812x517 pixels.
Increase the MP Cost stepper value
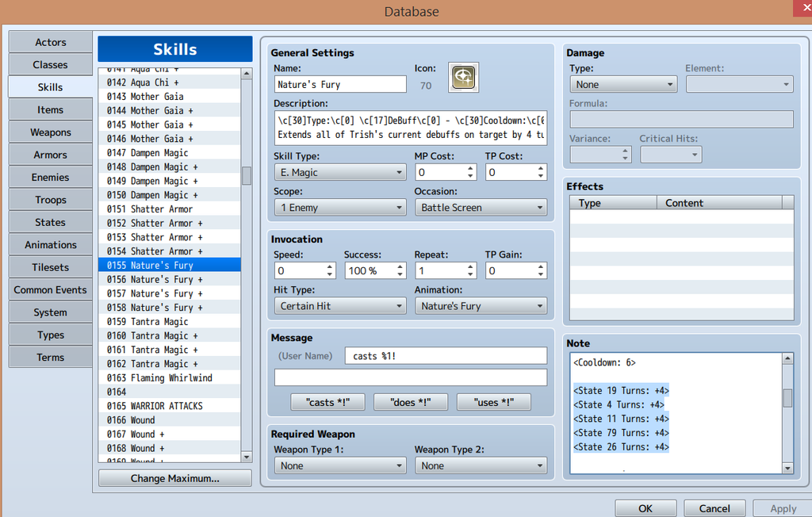click(x=470, y=168)
